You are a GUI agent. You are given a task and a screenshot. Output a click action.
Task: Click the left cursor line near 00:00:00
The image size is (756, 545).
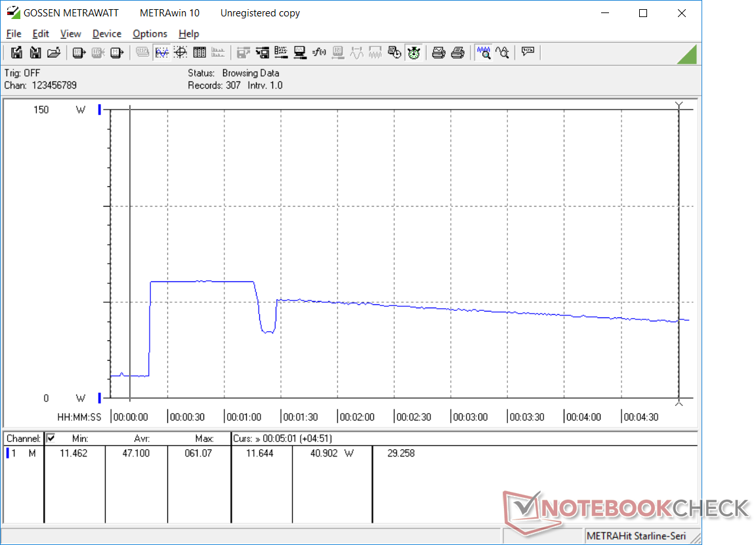tap(130, 253)
